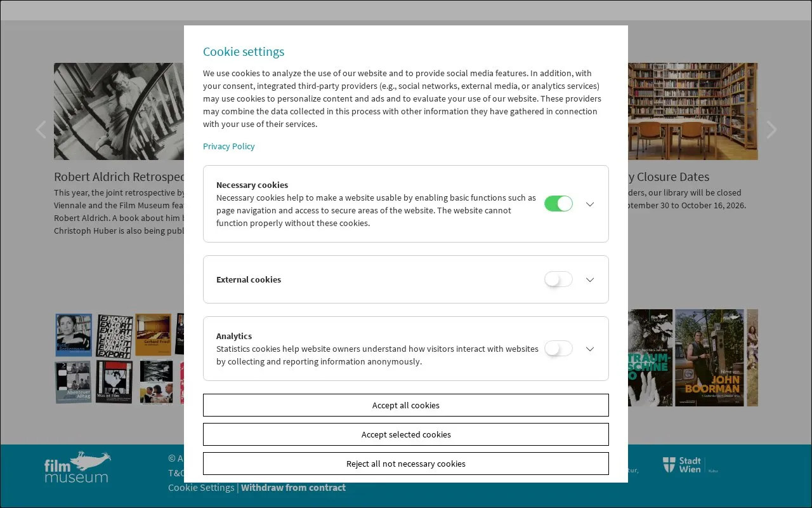Select the Necessary cookies label
This screenshot has width=812, height=508.
pyautogui.click(x=252, y=185)
